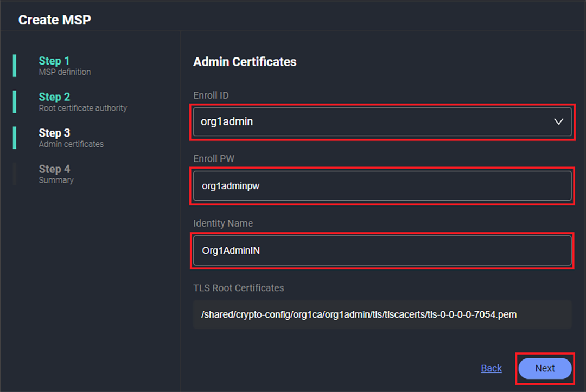Click Root certificate authority step subtitle
The image size is (586, 392).
pos(82,108)
